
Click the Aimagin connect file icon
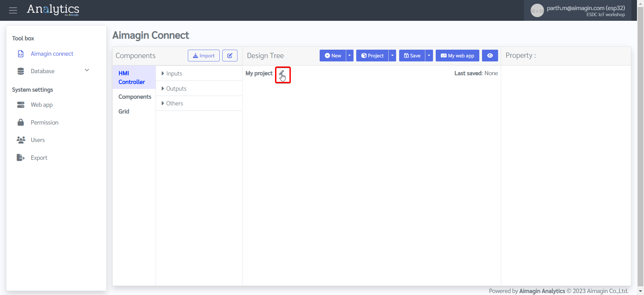coord(21,54)
